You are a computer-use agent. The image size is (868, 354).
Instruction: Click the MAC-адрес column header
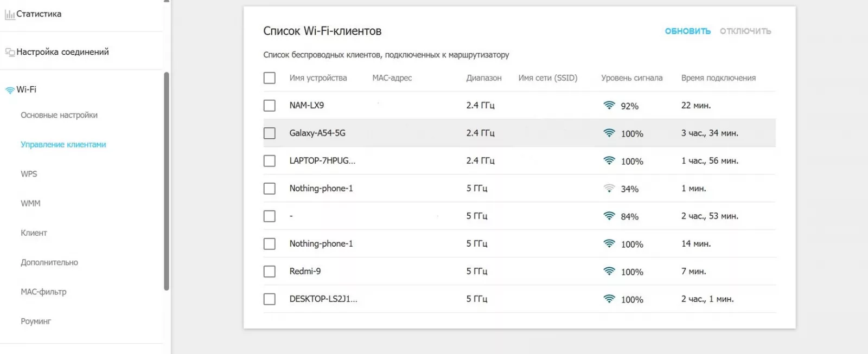(392, 78)
